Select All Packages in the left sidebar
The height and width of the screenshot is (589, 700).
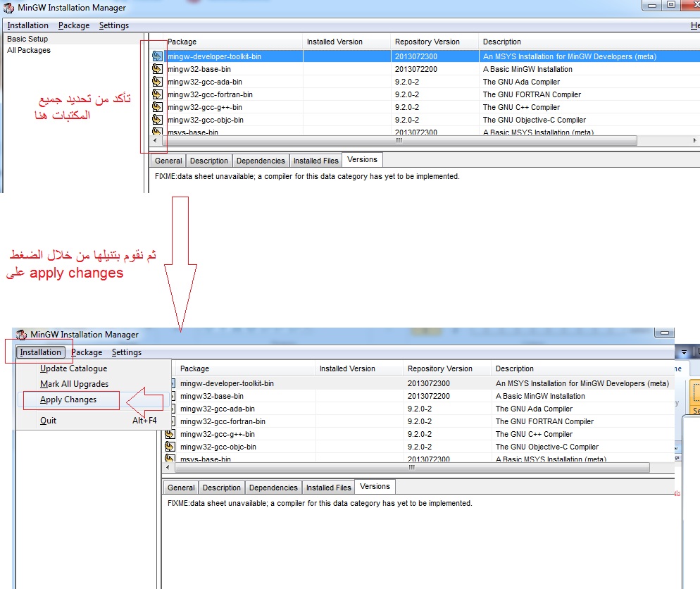click(29, 50)
